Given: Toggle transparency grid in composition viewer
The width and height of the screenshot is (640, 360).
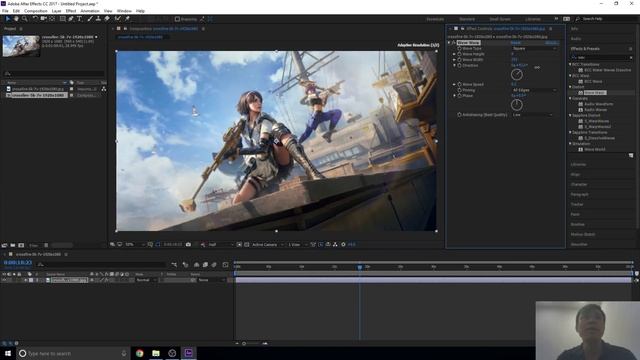Looking at the screenshot, I should coord(247,244).
